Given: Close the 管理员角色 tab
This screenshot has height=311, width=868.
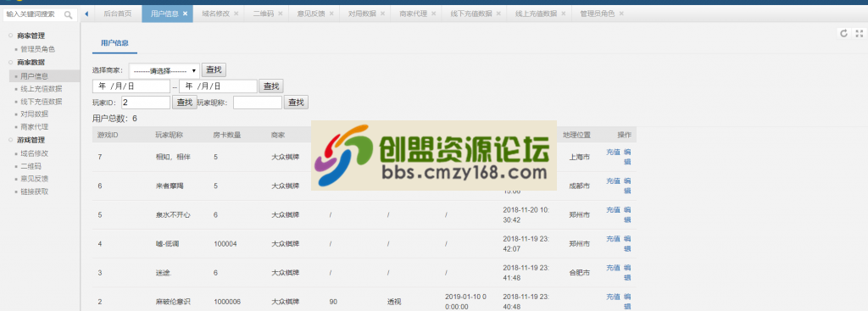Looking at the screenshot, I should click(x=621, y=14).
